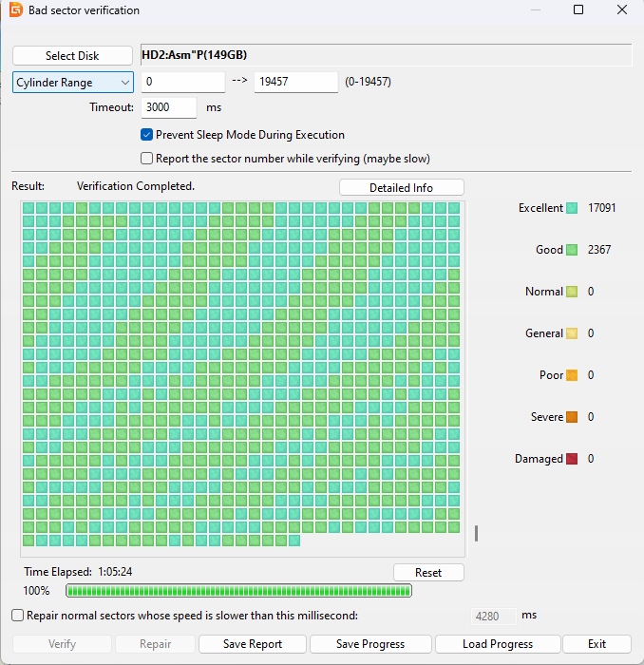644x665 pixels.
Task: Click Save Report button
Action: [253, 644]
